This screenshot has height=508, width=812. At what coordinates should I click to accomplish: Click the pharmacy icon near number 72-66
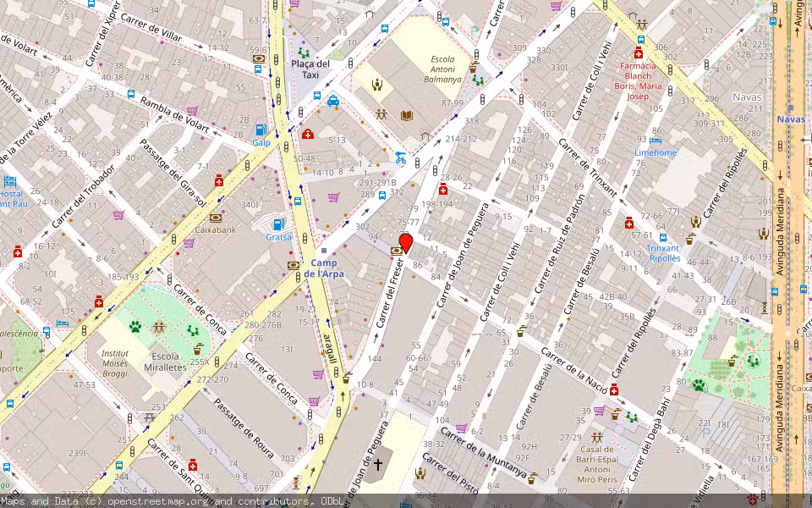coord(629,223)
